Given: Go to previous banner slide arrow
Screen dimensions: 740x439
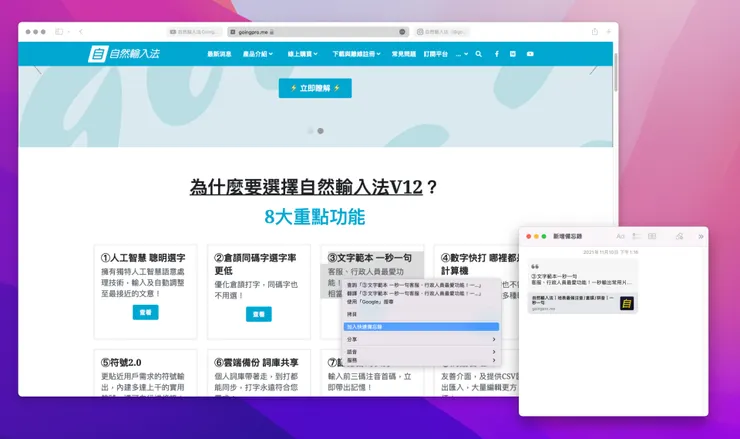Looking at the screenshot, I should point(38,70).
